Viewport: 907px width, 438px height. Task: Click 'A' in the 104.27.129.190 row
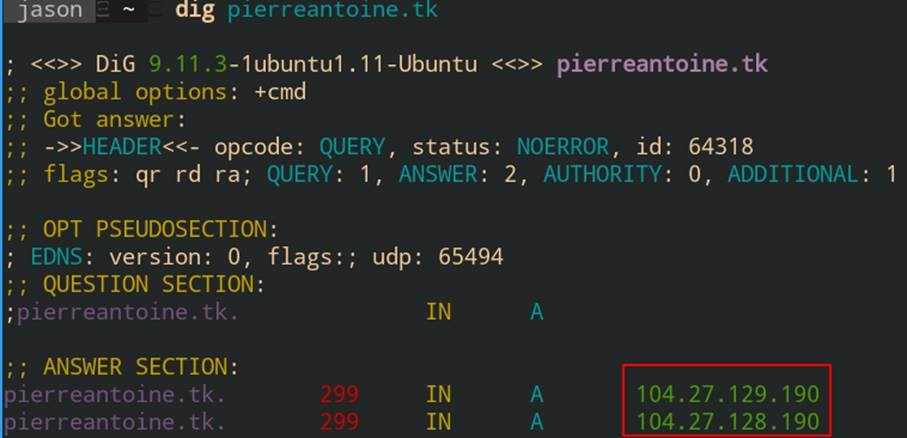tap(537, 395)
